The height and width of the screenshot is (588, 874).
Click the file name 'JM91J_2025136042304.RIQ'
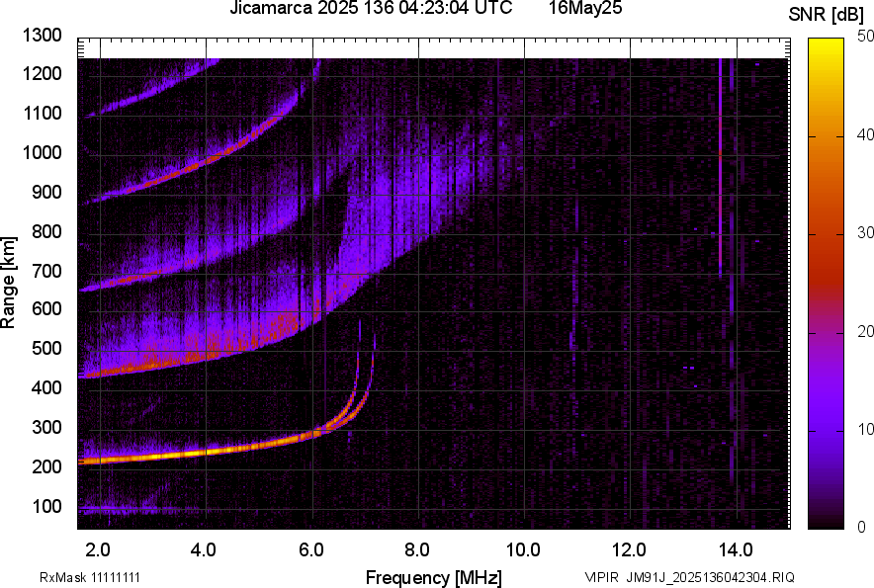[x=711, y=577]
